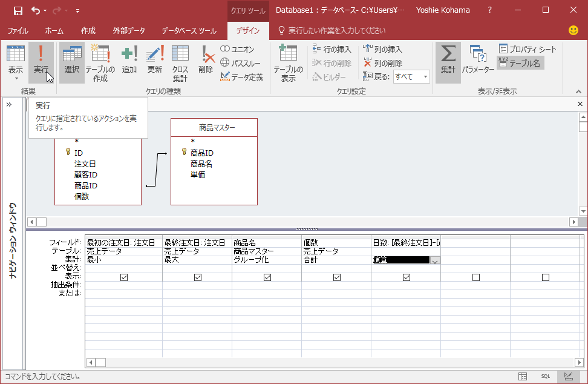The image size is (588, 384).
Task: Select 顧客ID field in table list
Action: (x=85, y=174)
